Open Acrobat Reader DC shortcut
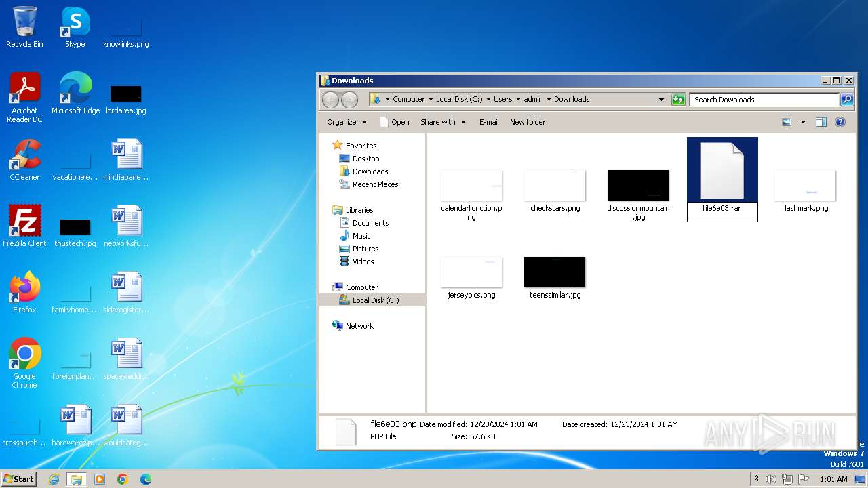Image resolution: width=868 pixels, height=488 pixels. pyautogui.click(x=24, y=98)
